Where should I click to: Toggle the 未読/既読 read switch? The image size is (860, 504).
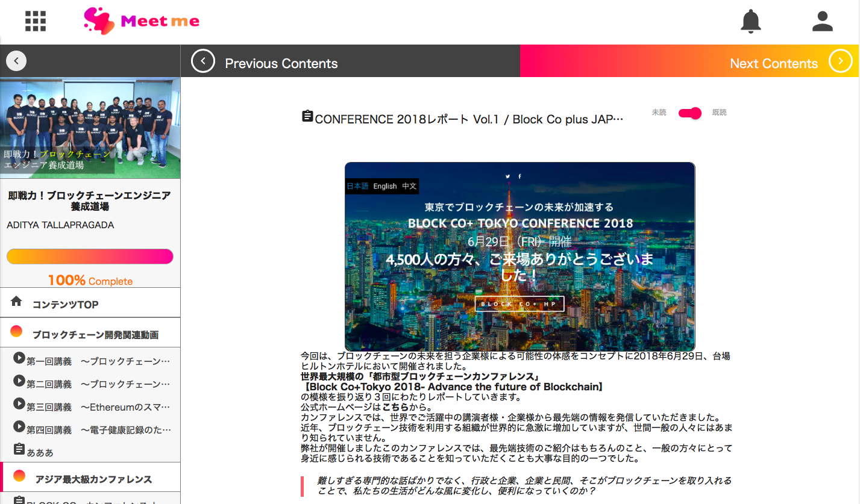(x=689, y=113)
